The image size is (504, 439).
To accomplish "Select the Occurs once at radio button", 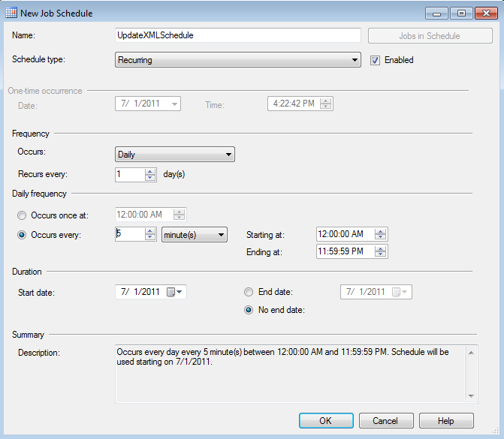I will pyautogui.click(x=22, y=215).
